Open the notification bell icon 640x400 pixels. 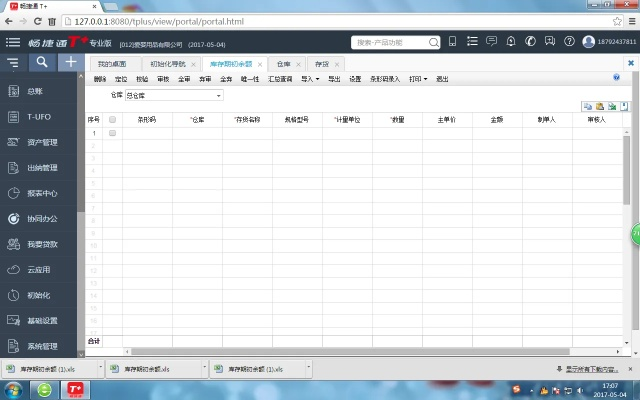pyautogui.click(x=511, y=41)
